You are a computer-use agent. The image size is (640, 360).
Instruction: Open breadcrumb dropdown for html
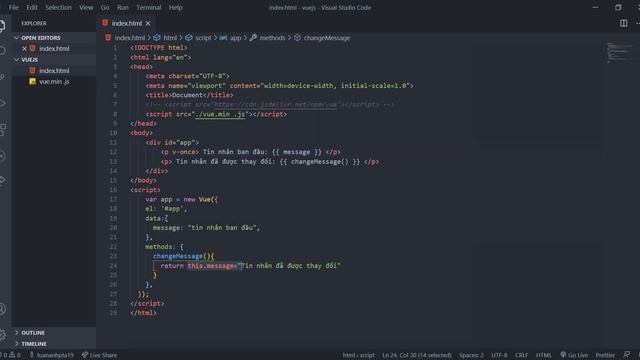click(x=170, y=38)
